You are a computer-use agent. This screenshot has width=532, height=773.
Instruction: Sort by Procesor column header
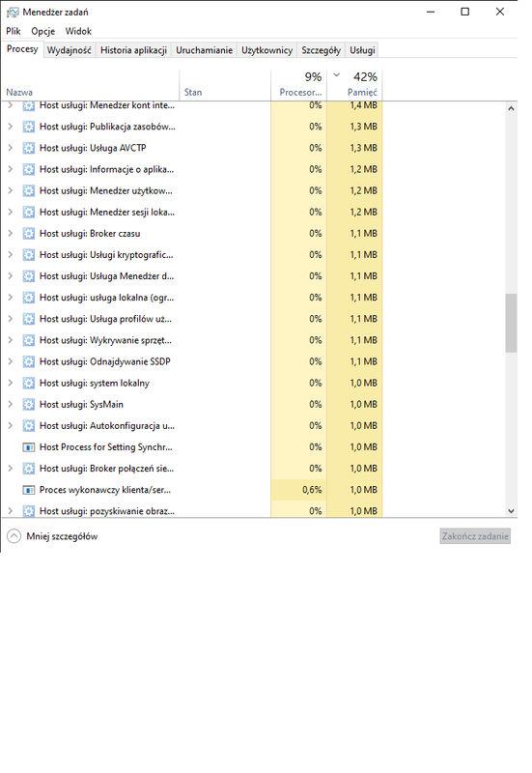(298, 85)
